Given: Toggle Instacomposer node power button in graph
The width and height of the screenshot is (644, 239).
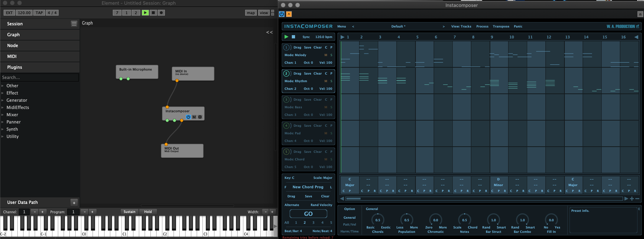Looking at the screenshot, I should pos(188,117).
